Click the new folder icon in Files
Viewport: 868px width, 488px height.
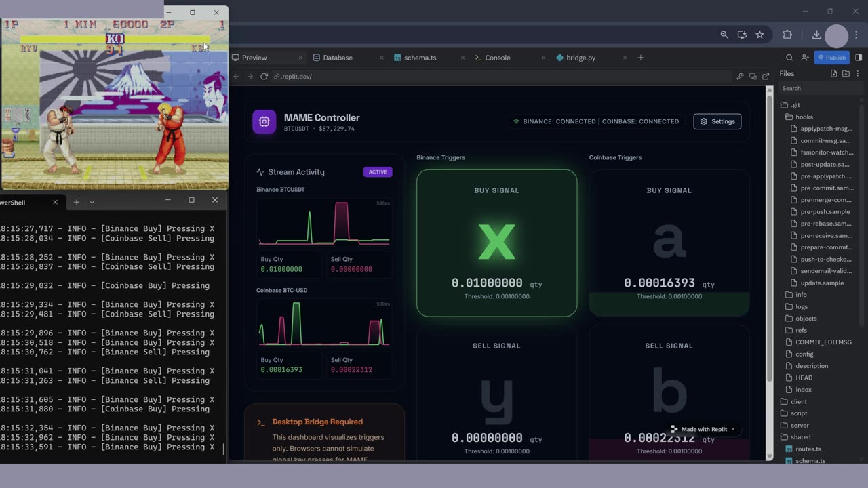(846, 73)
